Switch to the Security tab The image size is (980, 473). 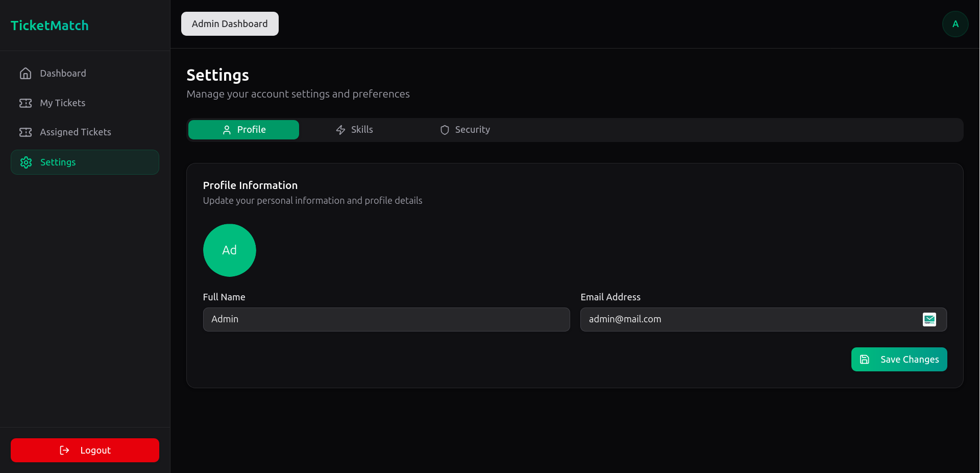465,130
